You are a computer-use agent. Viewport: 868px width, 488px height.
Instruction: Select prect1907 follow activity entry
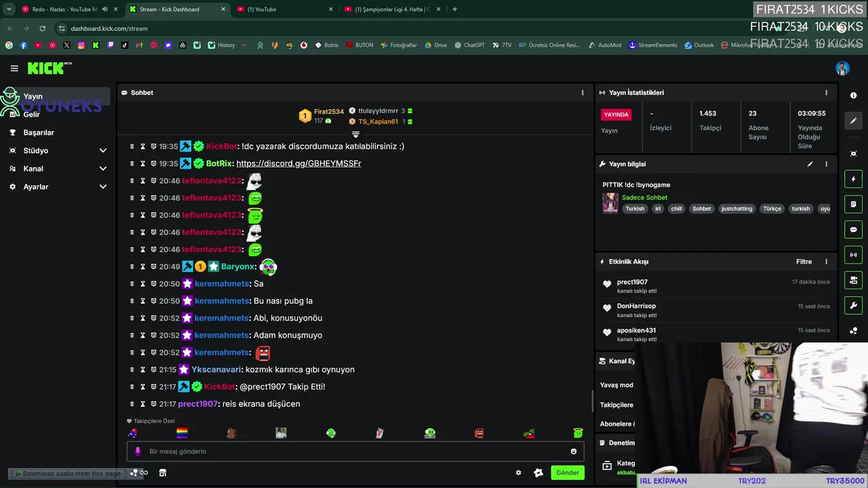716,286
